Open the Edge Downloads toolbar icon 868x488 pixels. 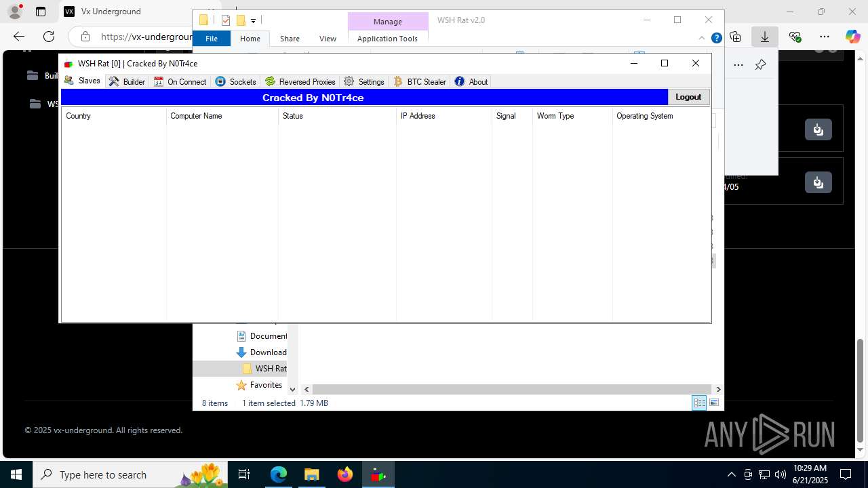tap(765, 37)
